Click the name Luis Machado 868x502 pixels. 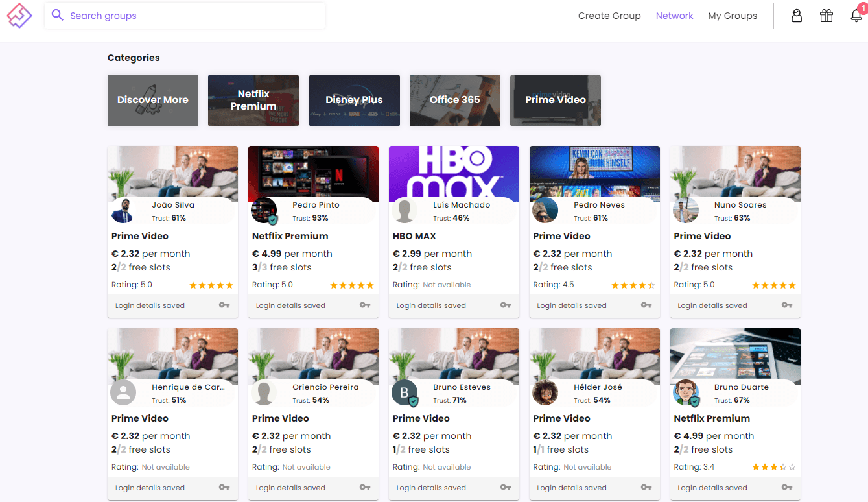click(462, 205)
